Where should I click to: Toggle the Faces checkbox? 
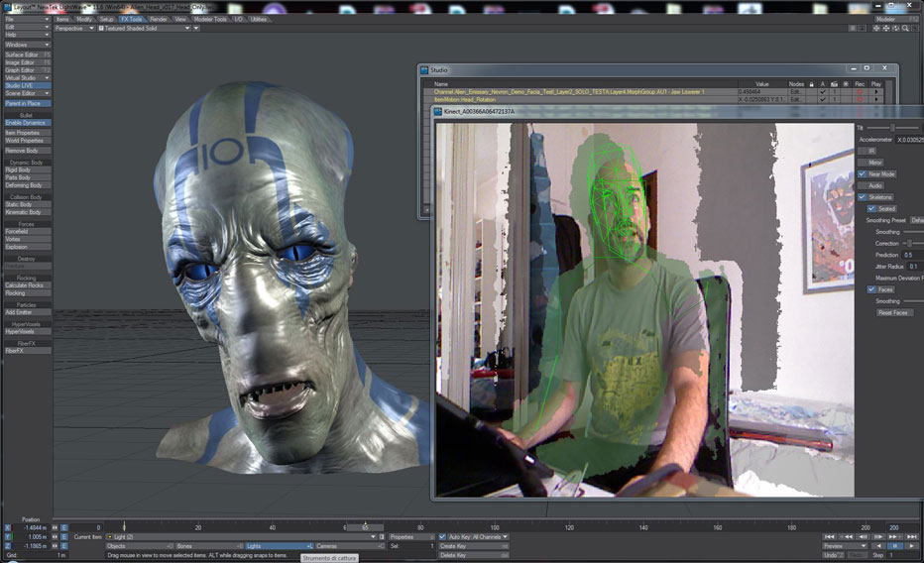(x=871, y=289)
